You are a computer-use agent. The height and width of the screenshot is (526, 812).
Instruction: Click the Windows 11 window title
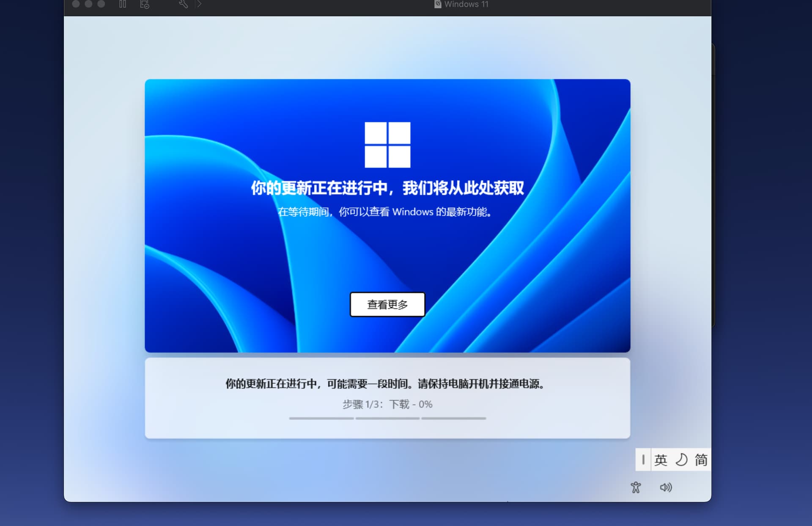(x=466, y=4)
